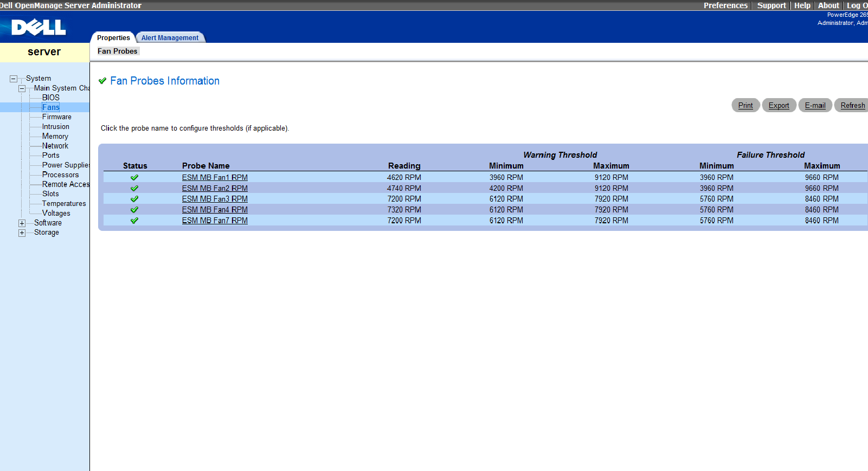Click the 4740 RPM reading cell

pos(404,188)
